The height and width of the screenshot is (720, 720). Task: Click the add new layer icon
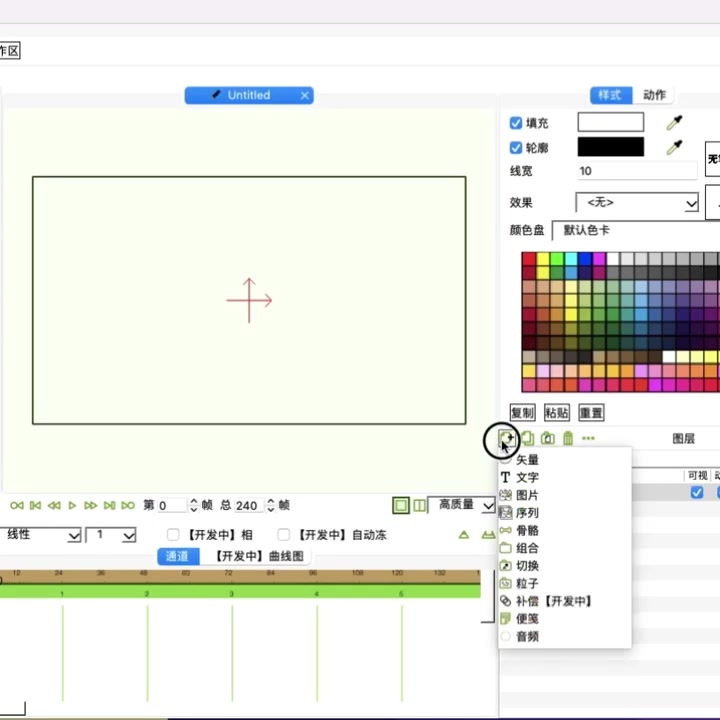[x=507, y=438]
